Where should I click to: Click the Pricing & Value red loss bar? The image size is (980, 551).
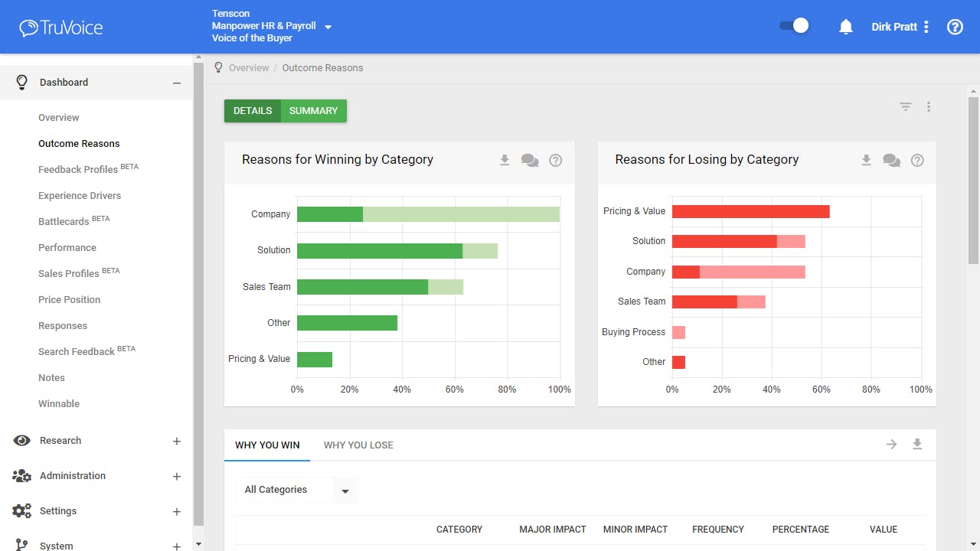(x=751, y=211)
